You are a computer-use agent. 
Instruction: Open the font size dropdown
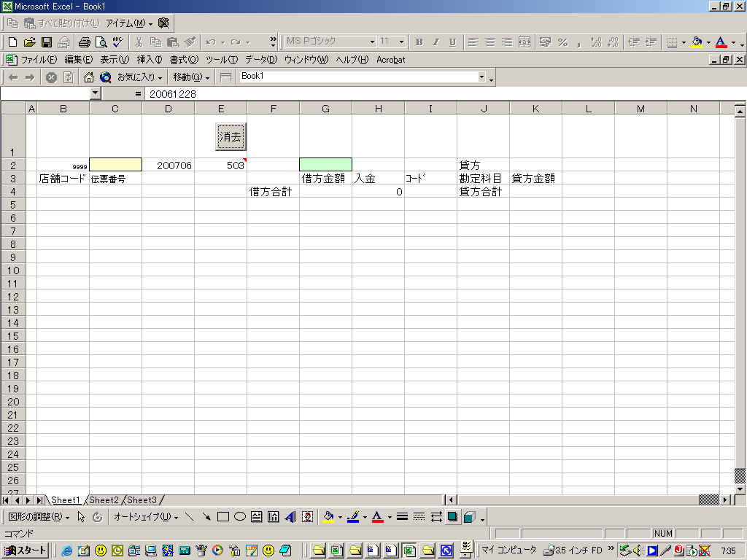(x=401, y=42)
